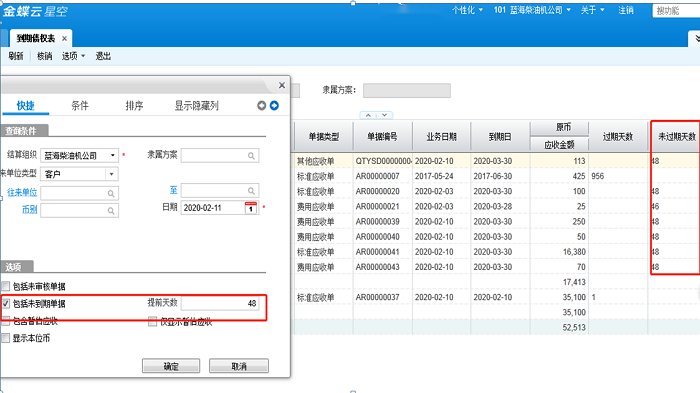This screenshot has width=700, height=393.
Task: Click the blue next arrow in filter dialog
Action: click(x=274, y=105)
